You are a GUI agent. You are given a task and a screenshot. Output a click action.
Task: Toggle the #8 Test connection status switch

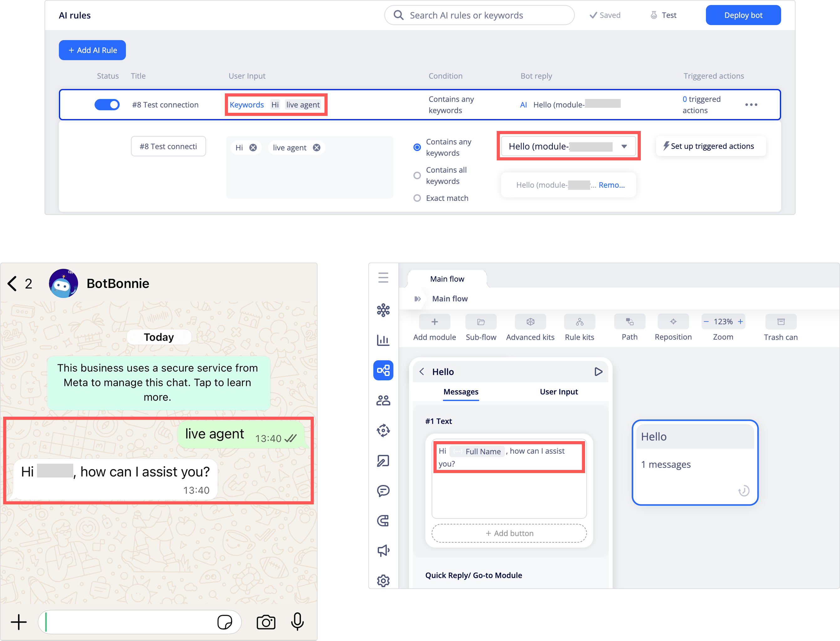pos(107,105)
